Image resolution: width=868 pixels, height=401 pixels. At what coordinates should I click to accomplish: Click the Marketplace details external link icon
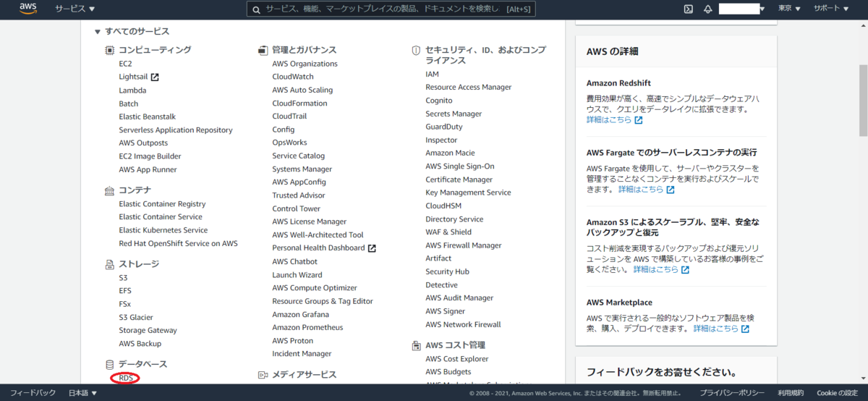coord(745,329)
